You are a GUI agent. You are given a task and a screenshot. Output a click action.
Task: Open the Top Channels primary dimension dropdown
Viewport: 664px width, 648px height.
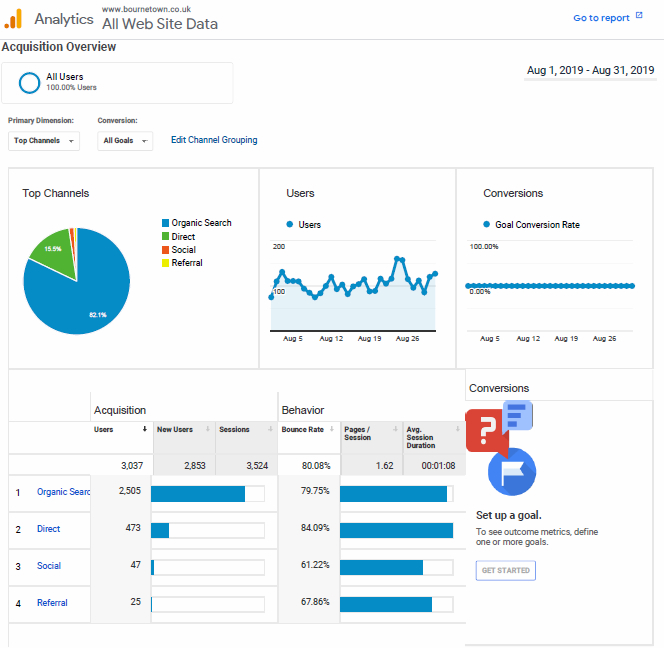(44, 141)
